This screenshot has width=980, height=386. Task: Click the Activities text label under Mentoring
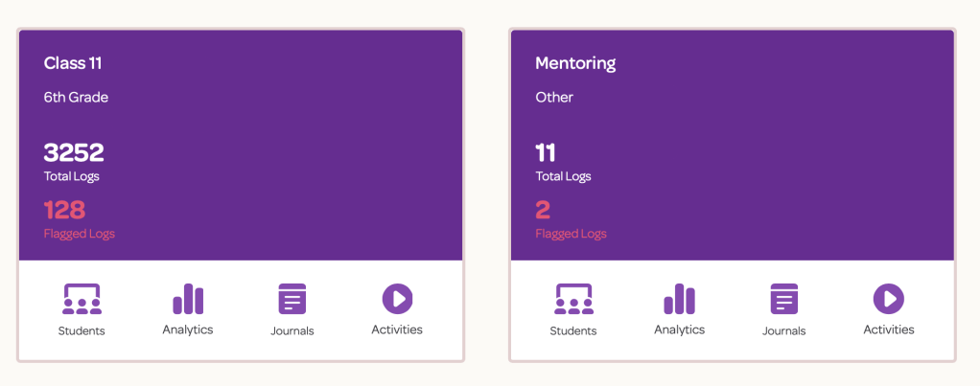(888, 329)
